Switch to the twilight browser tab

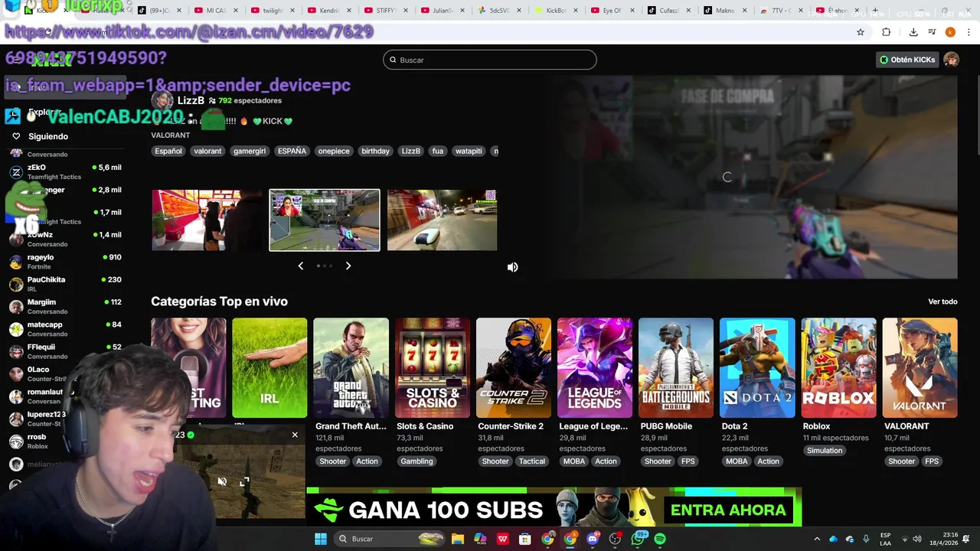(x=269, y=11)
